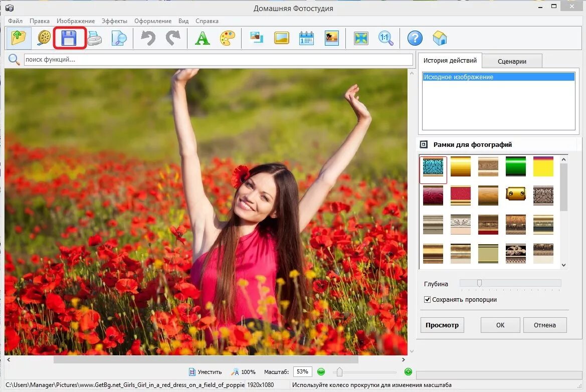
Task: Zoom in with the green plus icon
Action: coord(408,372)
